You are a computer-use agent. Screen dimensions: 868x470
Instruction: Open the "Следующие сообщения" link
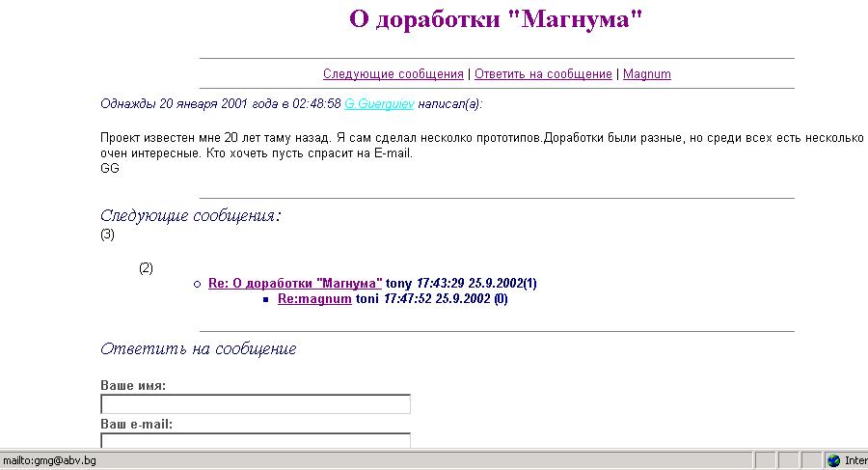(x=393, y=73)
